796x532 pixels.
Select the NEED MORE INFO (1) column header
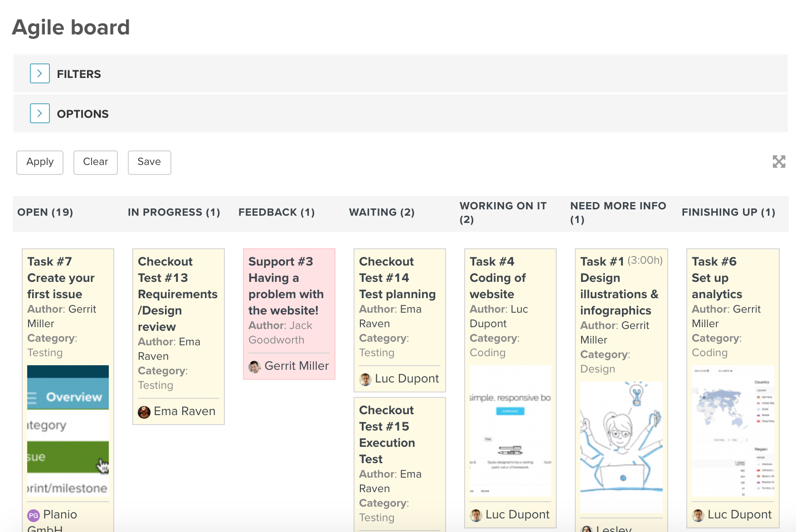tap(618, 213)
